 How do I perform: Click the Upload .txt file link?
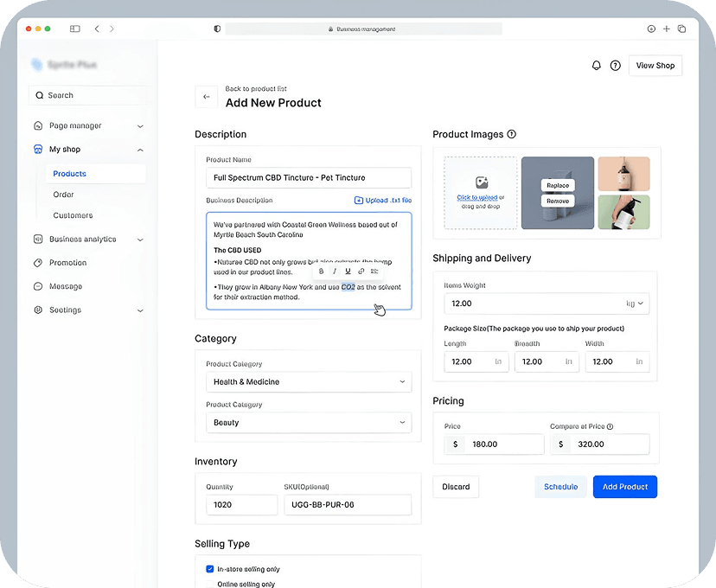[x=383, y=200]
